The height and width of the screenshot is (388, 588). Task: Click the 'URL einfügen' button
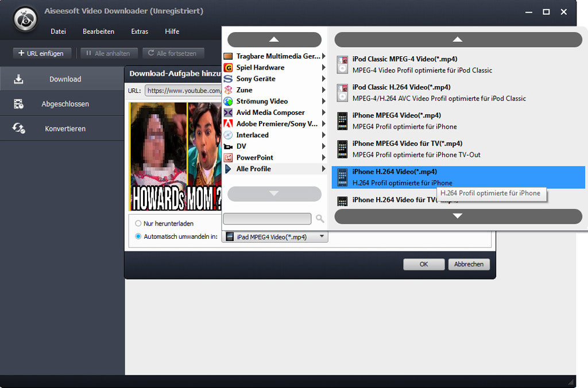tap(41, 53)
